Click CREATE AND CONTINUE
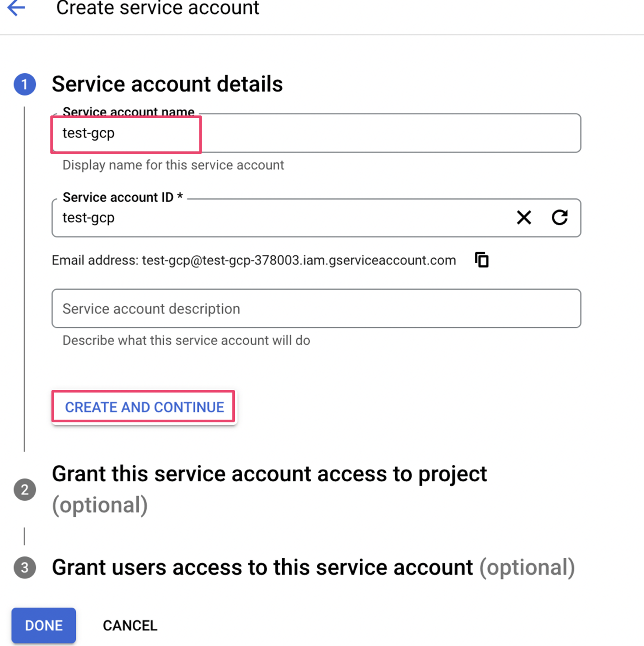 (x=144, y=407)
